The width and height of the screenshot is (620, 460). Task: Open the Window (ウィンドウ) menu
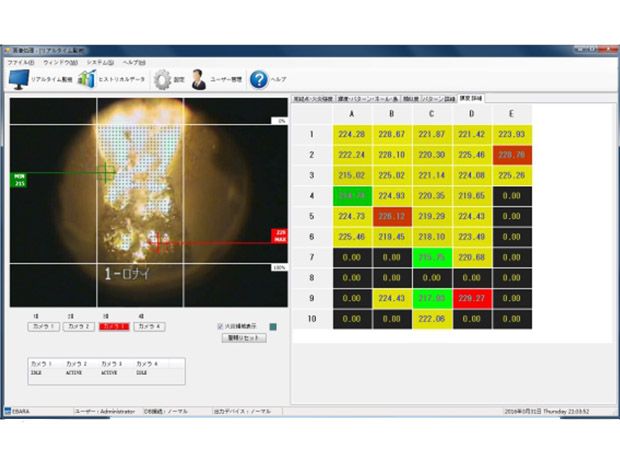(60, 62)
